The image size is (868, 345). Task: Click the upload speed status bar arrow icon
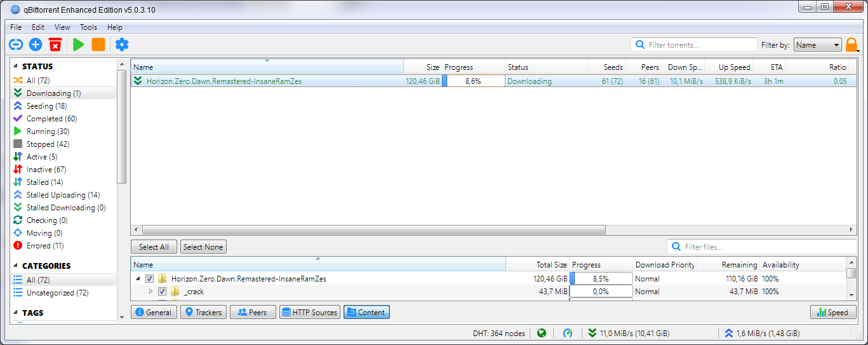729,332
